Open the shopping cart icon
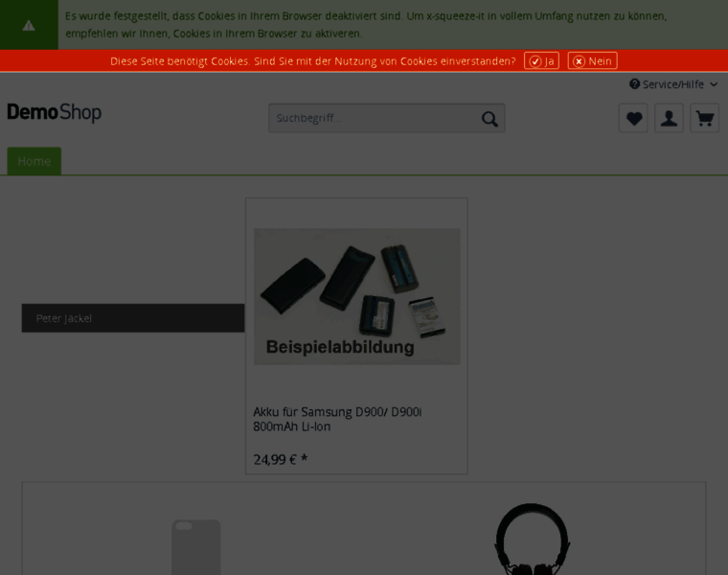728x575 pixels. (705, 119)
